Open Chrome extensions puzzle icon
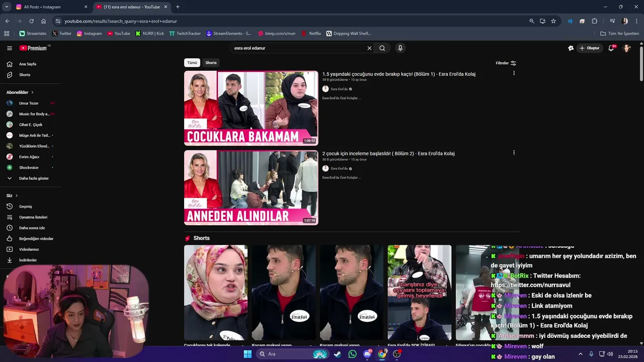 tap(595, 21)
